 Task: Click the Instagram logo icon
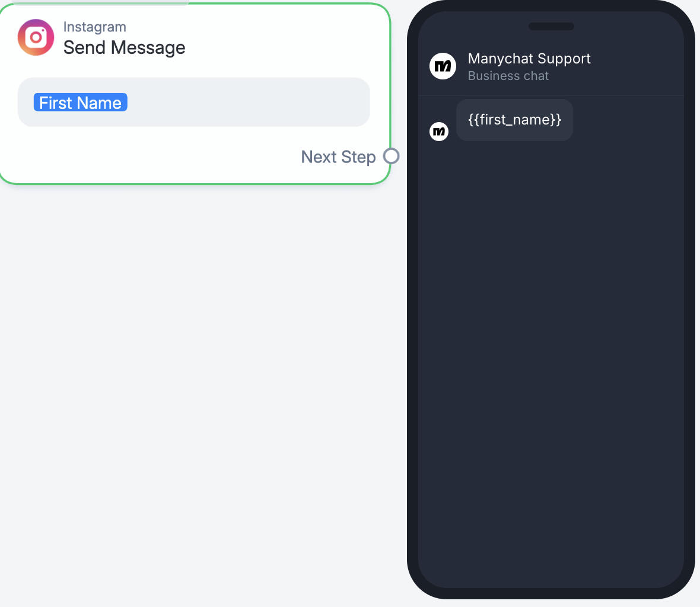tap(36, 37)
